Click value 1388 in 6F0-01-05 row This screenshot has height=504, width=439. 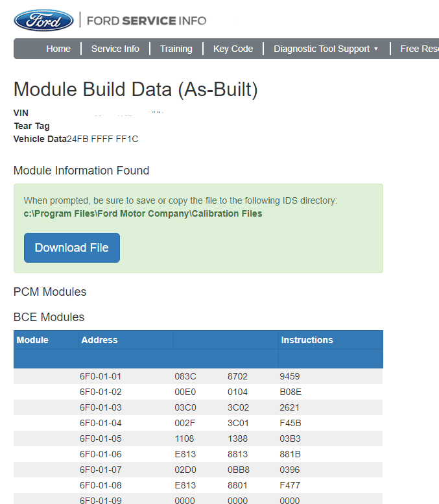238,438
